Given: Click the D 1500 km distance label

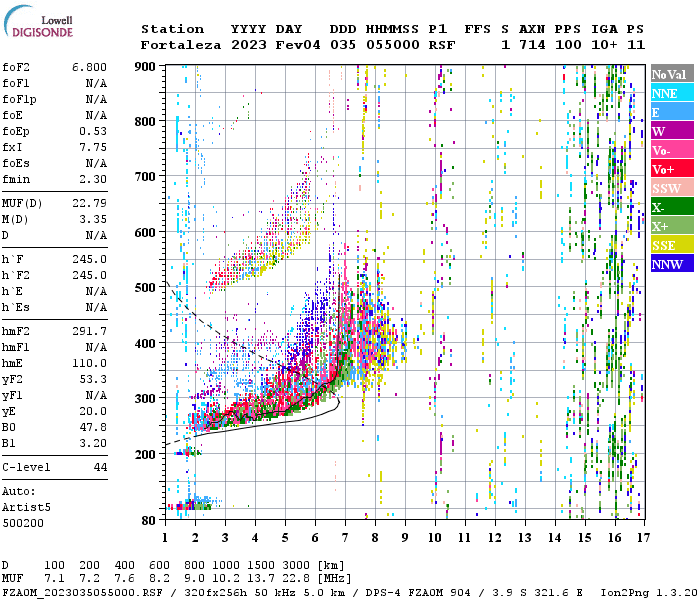Looking at the screenshot, I should tap(261, 566).
